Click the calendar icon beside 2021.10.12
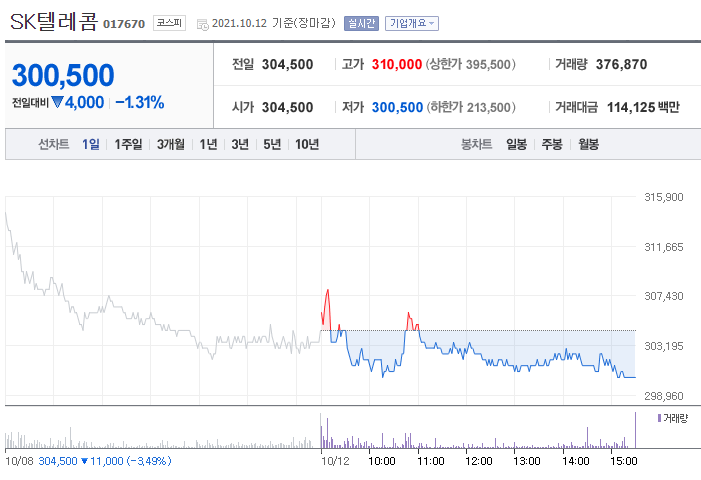This screenshot has height=480, width=701. point(203,24)
